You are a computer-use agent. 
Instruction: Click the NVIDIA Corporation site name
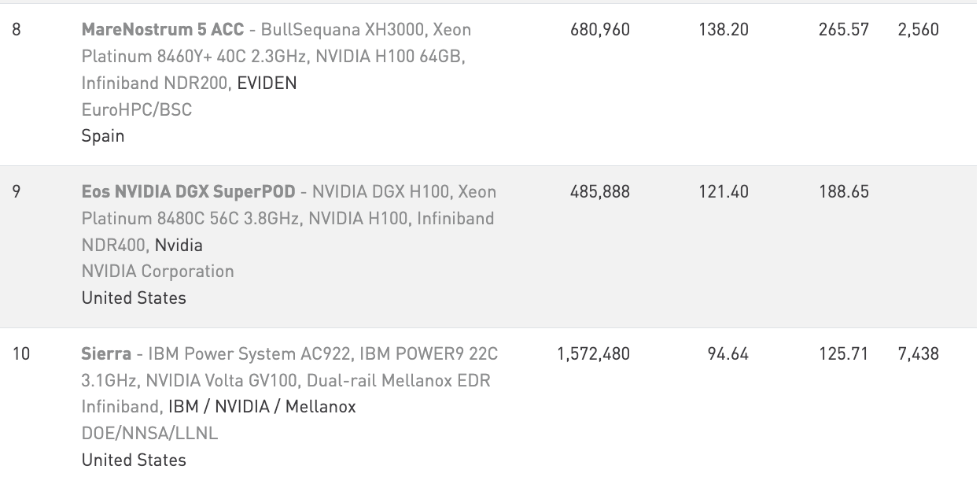click(x=158, y=272)
